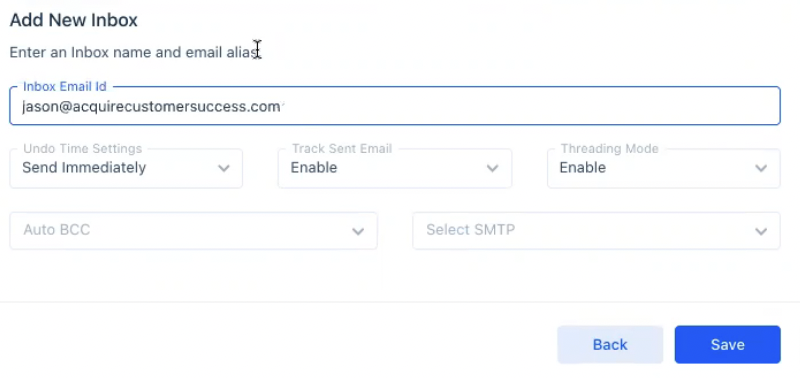Click the jason@acquirecustomersuccess.com email text
Image resolution: width=800 pixels, height=378 pixels.
[x=151, y=107]
